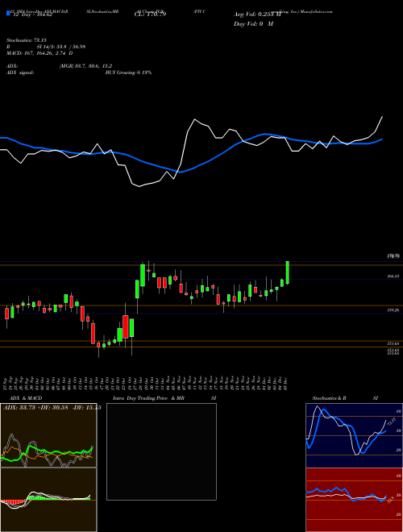
Task: Click the MunafaSutra.com watermark link at top
Action: (x=318, y=11)
